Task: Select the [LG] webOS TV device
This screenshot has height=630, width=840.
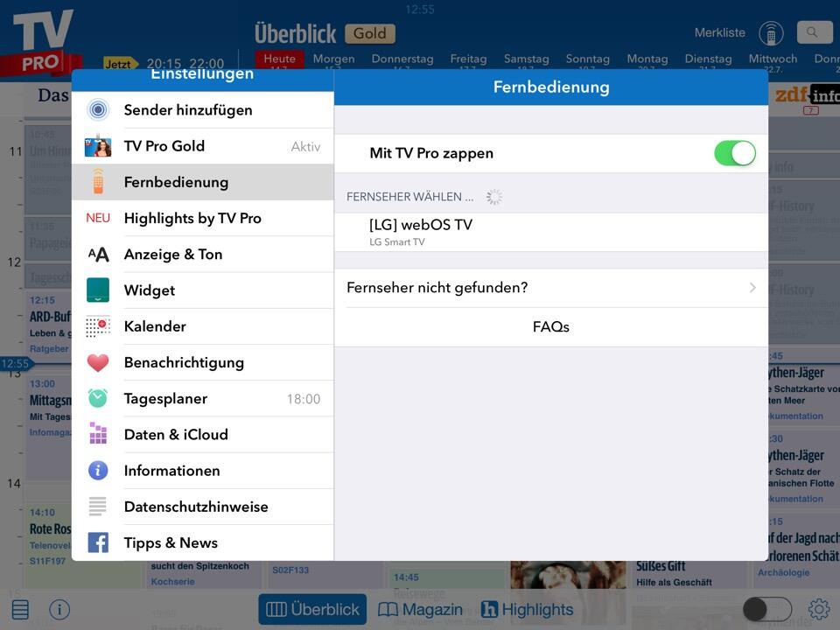Action: point(551,232)
